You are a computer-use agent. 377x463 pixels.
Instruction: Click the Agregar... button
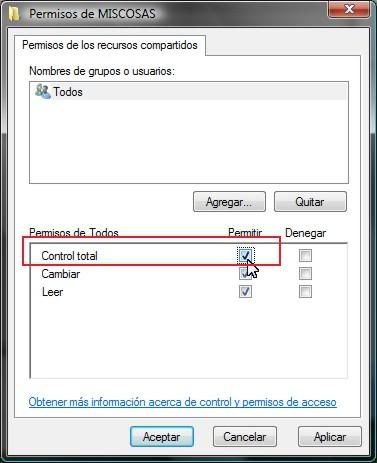pyautogui.click(x=229, y=202)
